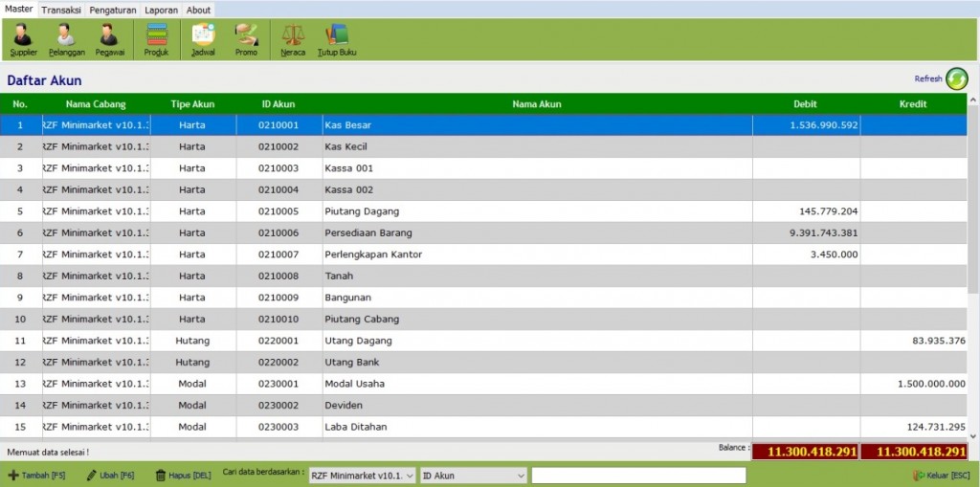Click the scrollbar down arrow
This screenshot has height=487, width=980.
973,435
